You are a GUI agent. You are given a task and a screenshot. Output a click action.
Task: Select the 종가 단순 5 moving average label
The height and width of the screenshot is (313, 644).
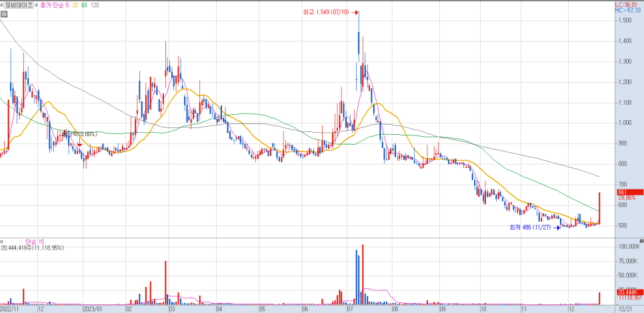tap(55, 5)
